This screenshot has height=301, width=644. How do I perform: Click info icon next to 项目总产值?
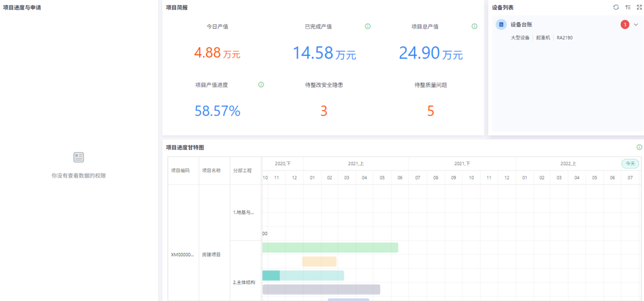474,26
